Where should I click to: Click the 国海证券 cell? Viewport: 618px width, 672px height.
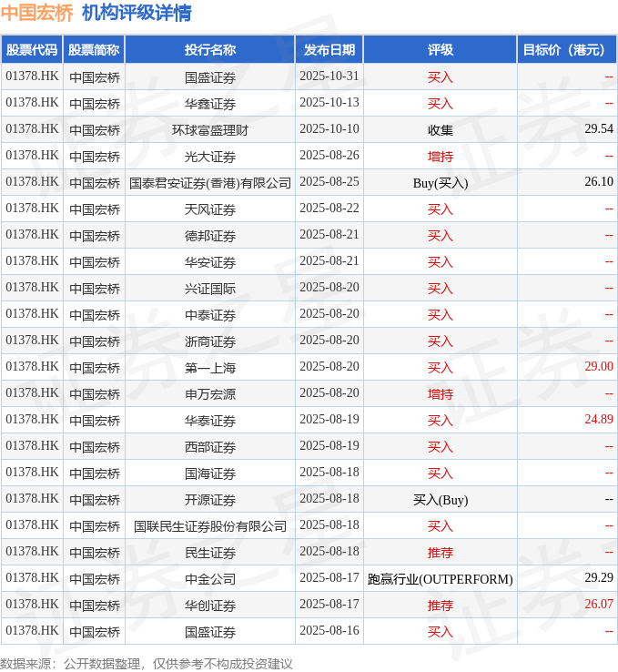[210, 473]
